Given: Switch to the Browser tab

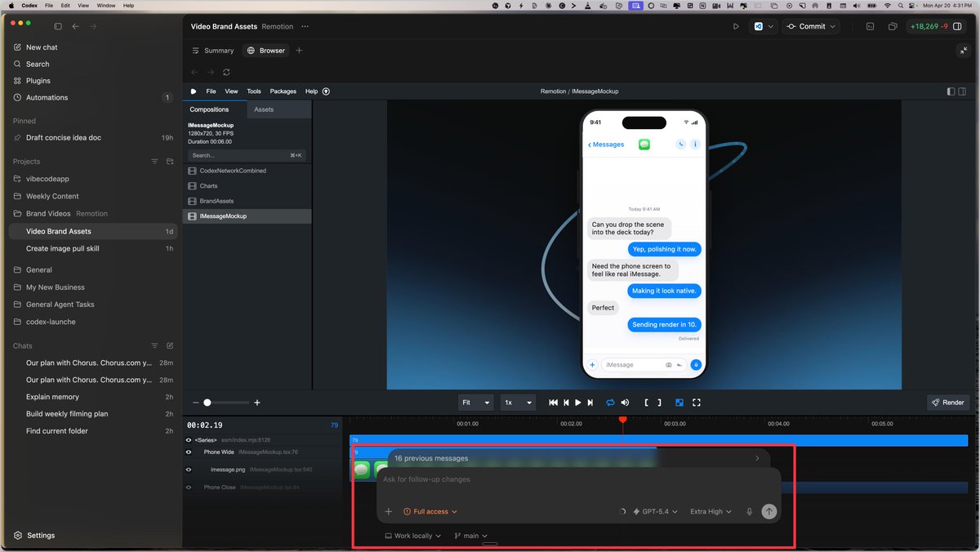Looking at the screenshot, I should click(x=266, y=51).
